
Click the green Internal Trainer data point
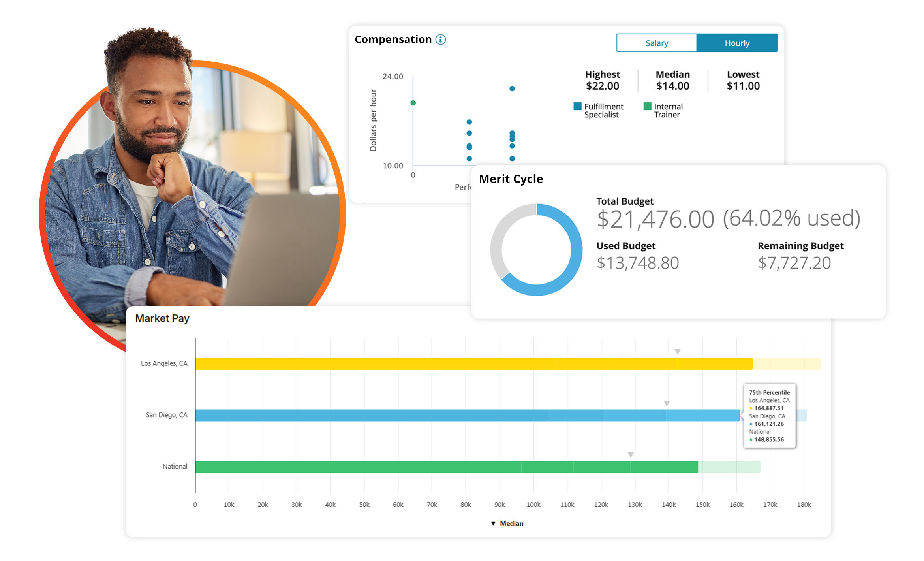[x=413, y=103]
